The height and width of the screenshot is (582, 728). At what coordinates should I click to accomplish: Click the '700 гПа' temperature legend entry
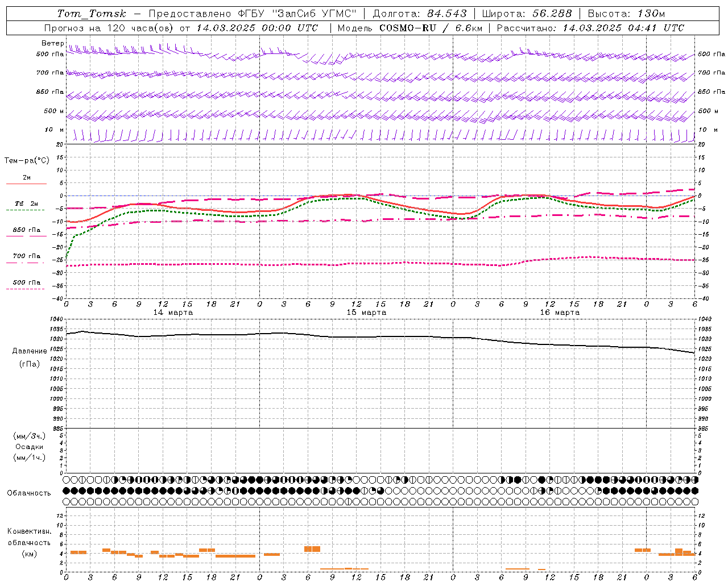[x=27, y=256]
